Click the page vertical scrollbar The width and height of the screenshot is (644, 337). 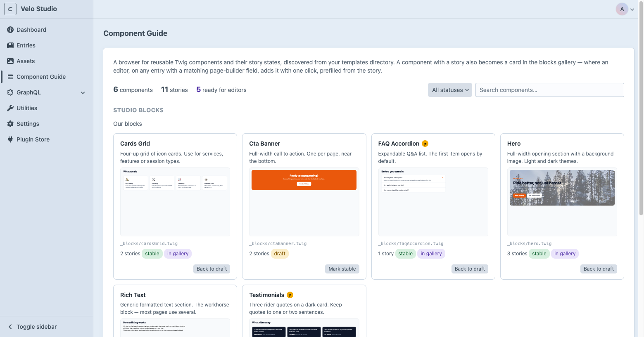click(641, 107)
